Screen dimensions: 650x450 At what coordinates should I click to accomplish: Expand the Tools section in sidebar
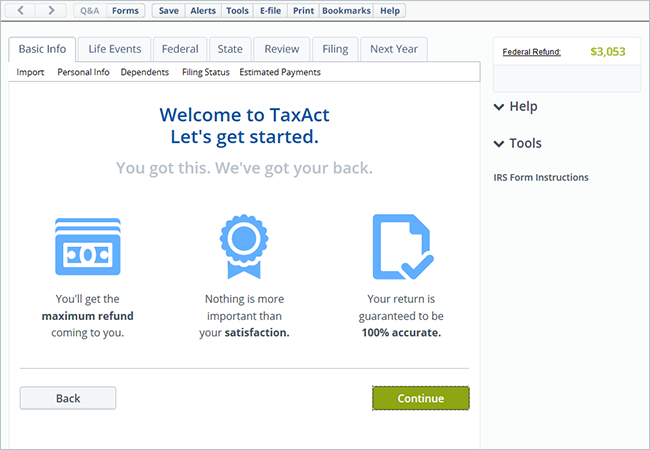[518, 144]
